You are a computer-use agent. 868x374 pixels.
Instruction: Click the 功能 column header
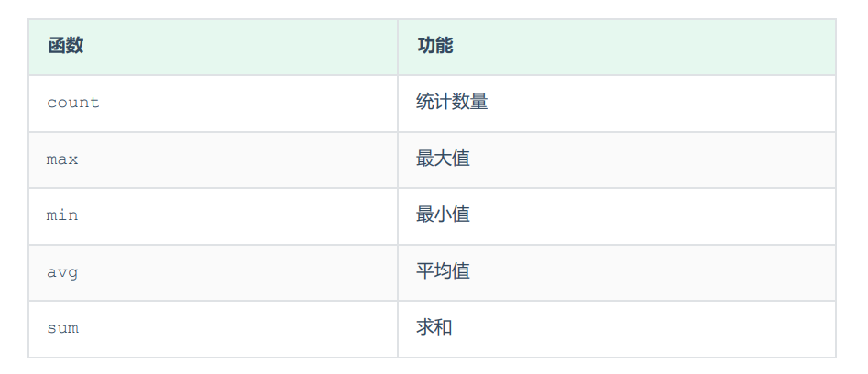point(434,46)
